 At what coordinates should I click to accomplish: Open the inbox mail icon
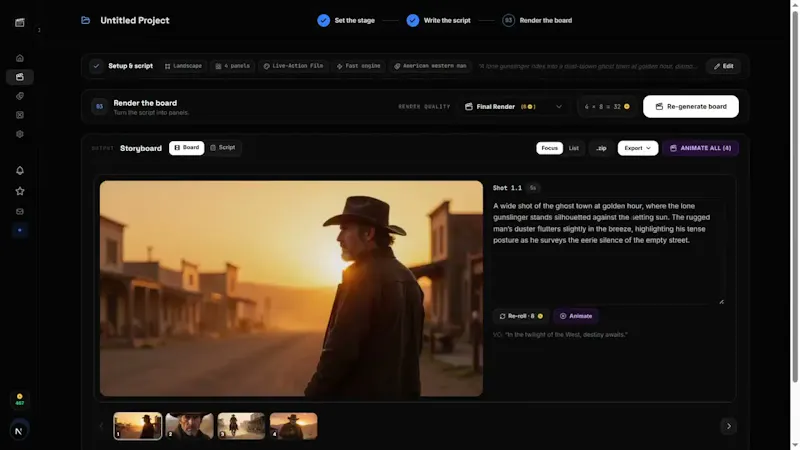click(x=19, y=211)
